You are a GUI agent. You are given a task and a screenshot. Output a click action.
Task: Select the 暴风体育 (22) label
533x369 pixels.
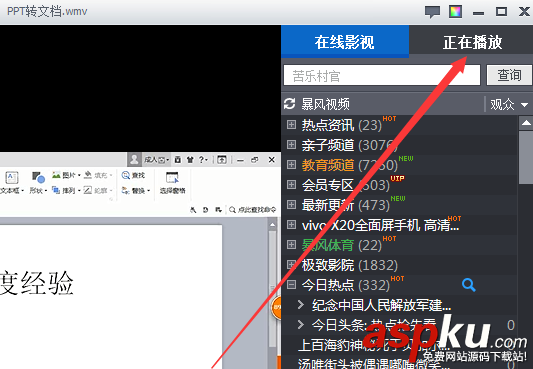pyautogui.click(x=342, y=245)
